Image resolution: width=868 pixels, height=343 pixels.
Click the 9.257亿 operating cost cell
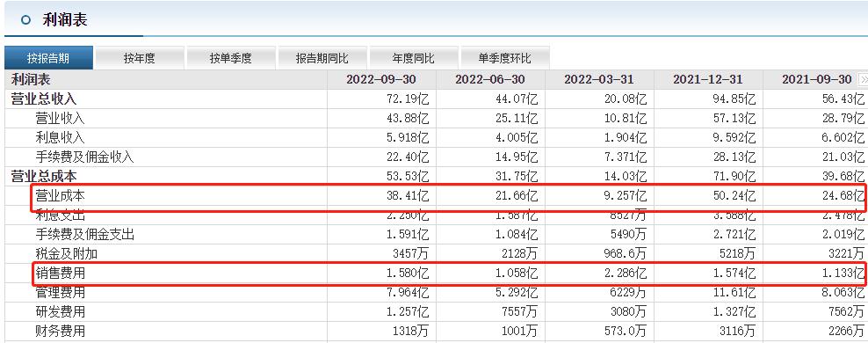(625, 196)
